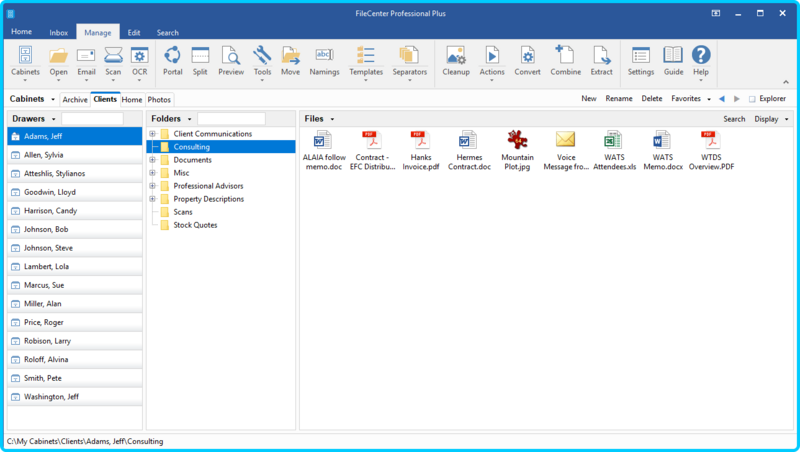800x452 pixels.
Task: Select the Allen, Sylvia drawer
Action: click(x=75, y=155)
